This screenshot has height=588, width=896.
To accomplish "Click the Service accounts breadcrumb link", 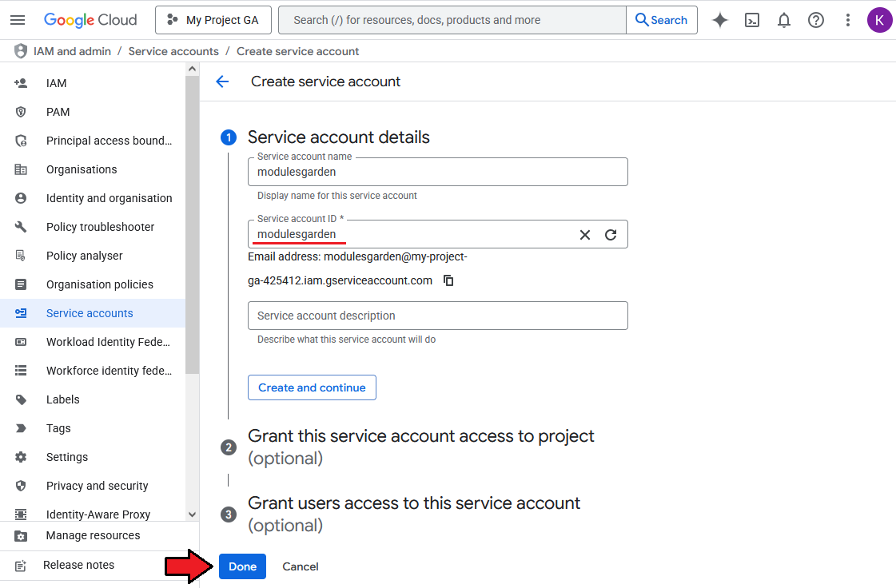I will [x=173, y=51].
